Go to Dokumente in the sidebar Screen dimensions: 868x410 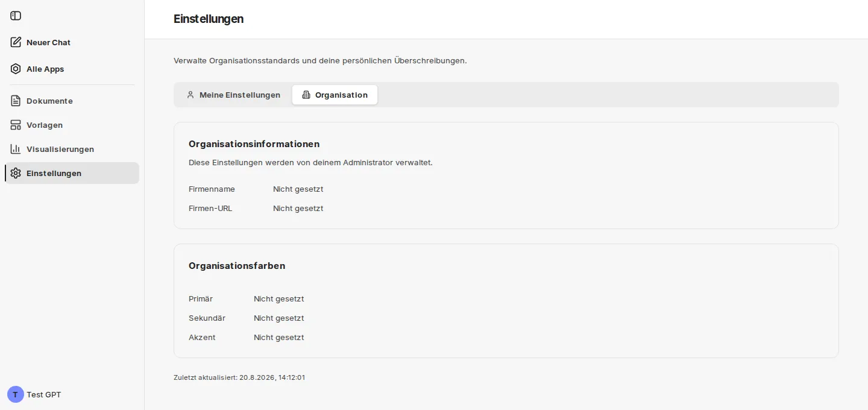click(72, 101)
